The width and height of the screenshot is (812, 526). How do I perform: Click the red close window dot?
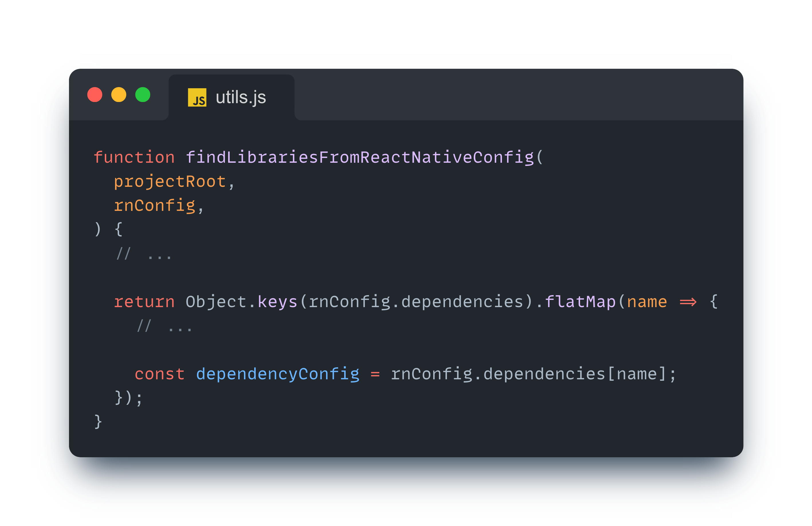(x=95, y=95)
